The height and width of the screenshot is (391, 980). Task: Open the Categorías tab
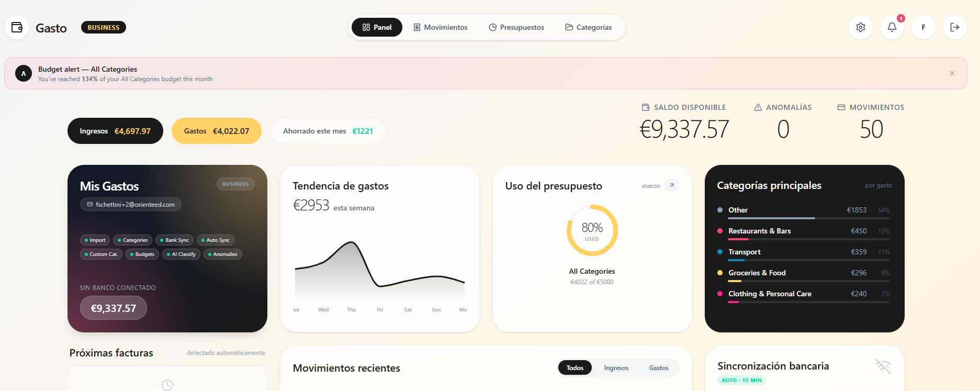pyautogui.click(x=588, y=27)
